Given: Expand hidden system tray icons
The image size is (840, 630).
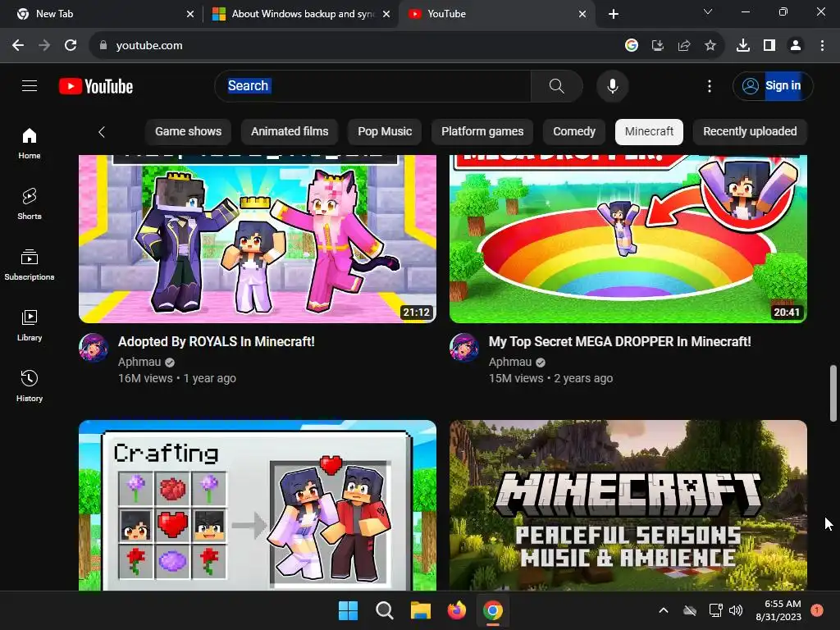Looking at the screenshot, I should tap(663, 610).
